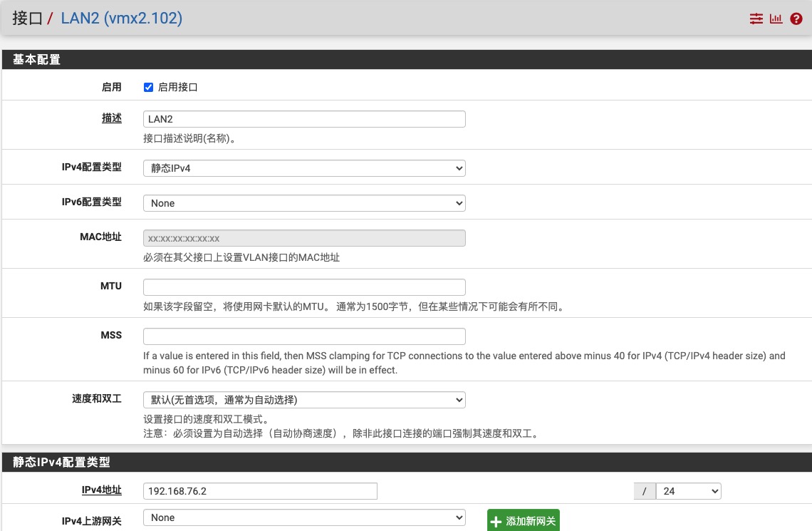
Task: Click the underlined IPv4地址 field label
Action: pos(101,490)
